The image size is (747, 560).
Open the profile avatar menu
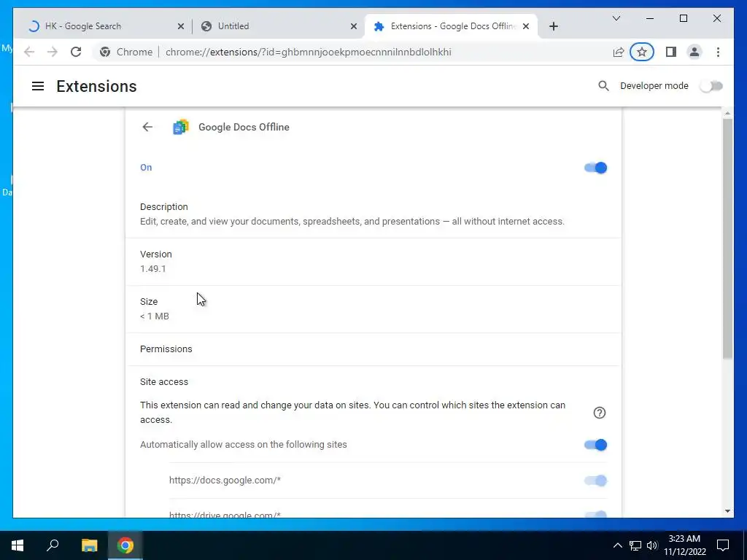point(694,52)
